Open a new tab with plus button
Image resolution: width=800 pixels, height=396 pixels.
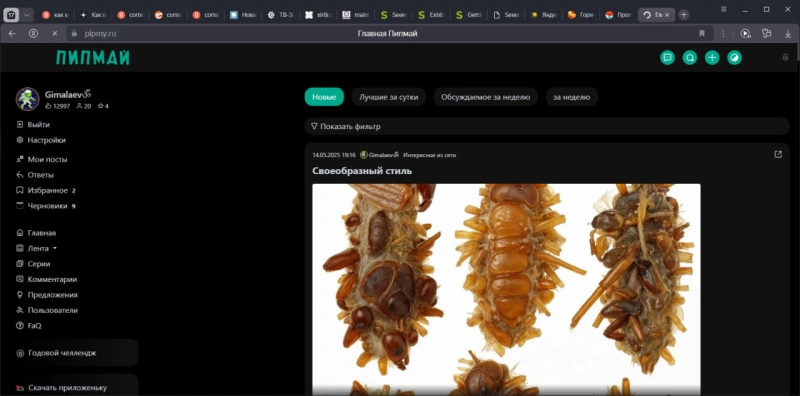pos(684,15)
